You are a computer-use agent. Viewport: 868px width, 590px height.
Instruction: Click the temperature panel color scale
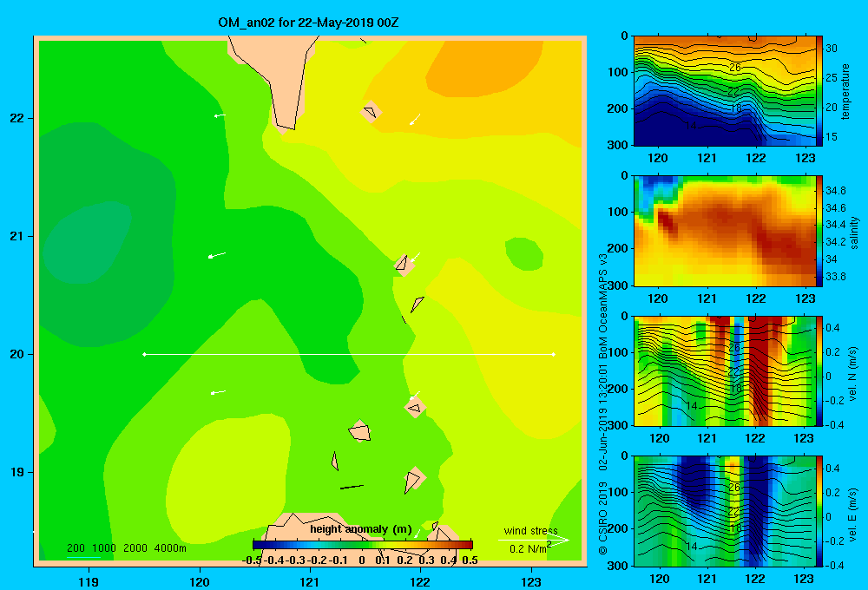tap(819, 91)
